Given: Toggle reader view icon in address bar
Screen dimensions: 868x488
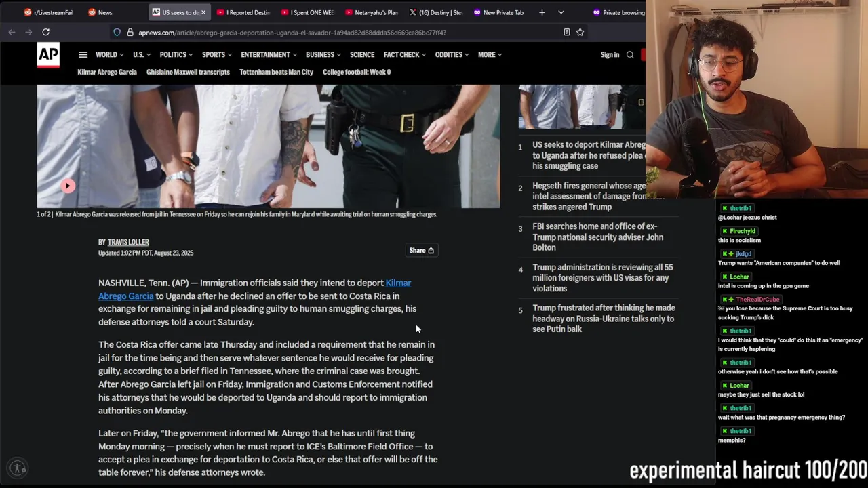Looking at the screenshot, I should pyautogui.click(x=567, y=32).
